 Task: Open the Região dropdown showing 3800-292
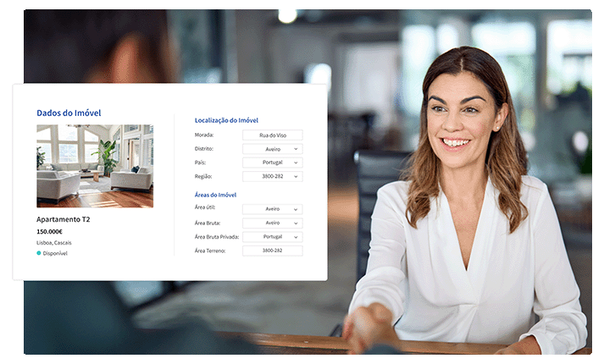pyautogui.click(x=272, y=176)
